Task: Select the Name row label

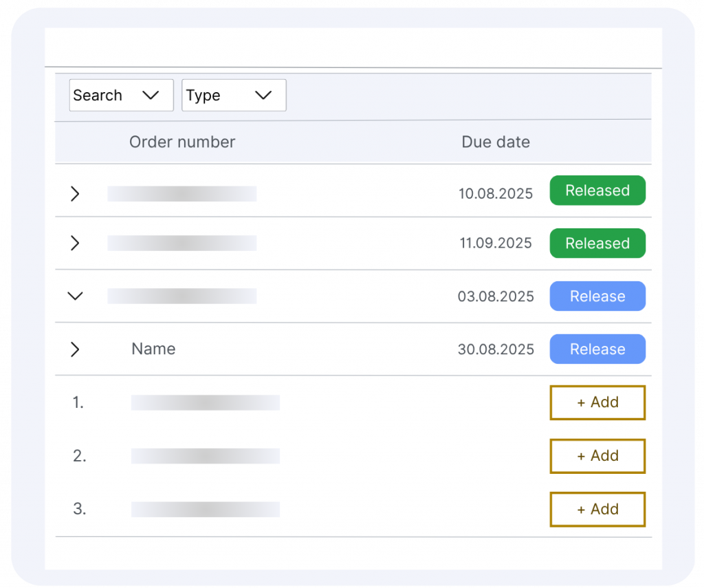Action: point(153,349)
